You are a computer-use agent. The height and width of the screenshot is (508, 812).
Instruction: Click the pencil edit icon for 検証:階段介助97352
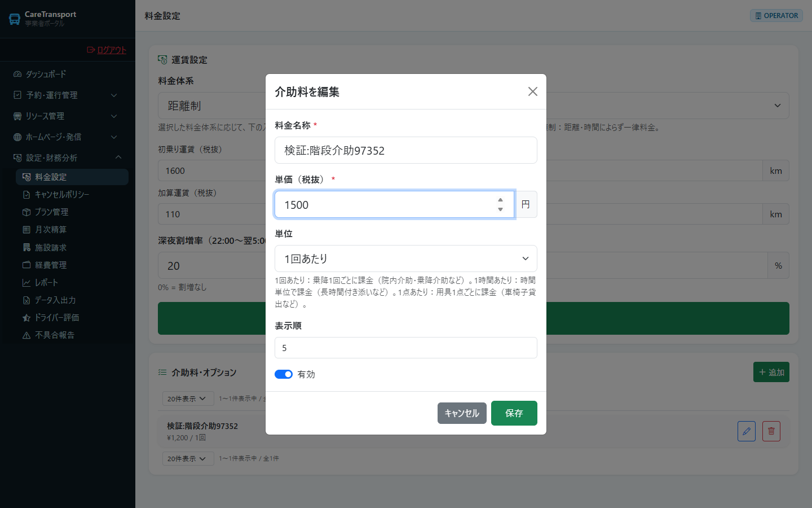747,431
